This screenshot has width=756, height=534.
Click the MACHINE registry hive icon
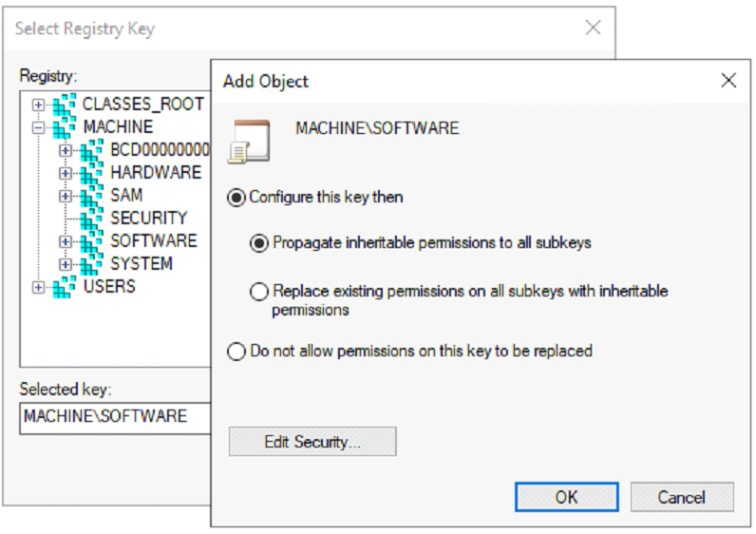click(65, 126)
